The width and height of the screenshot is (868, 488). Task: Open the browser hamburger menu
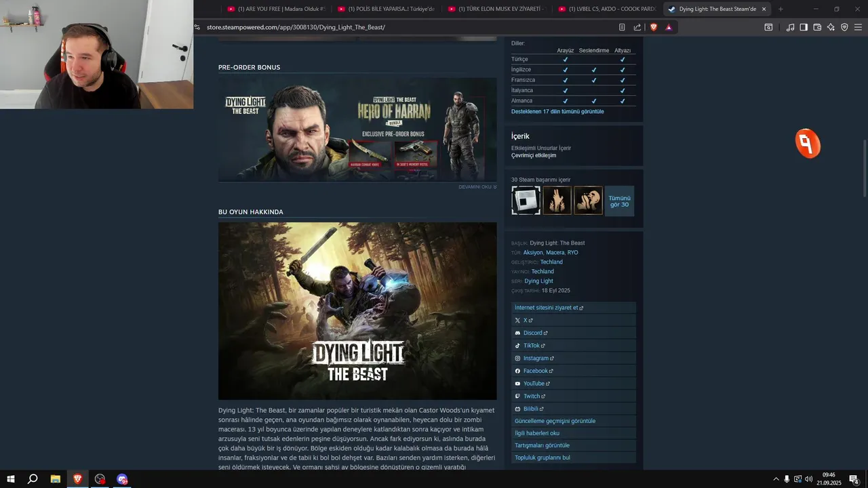tap(858, 27)
